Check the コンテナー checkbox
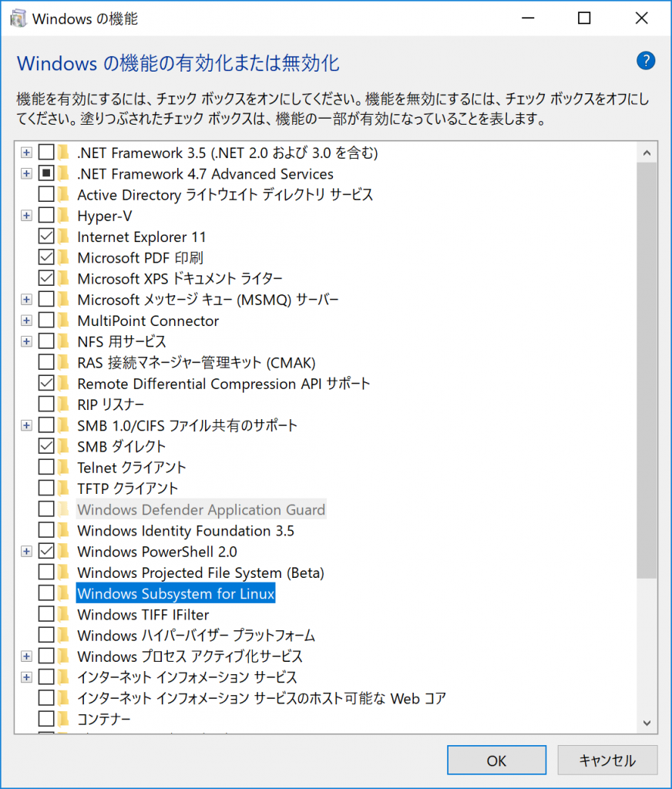Viewport: 672px width, 789px height. coord(46,719)
